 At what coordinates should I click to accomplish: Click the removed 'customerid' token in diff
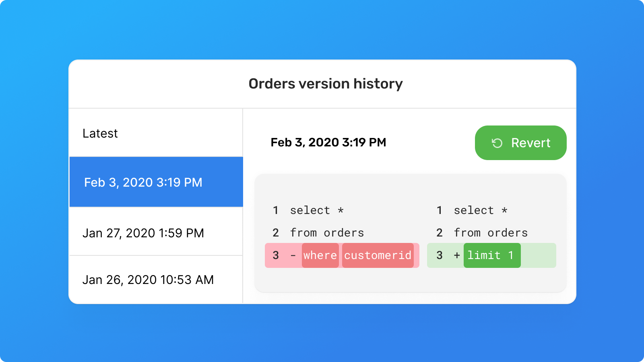[378, 255]
